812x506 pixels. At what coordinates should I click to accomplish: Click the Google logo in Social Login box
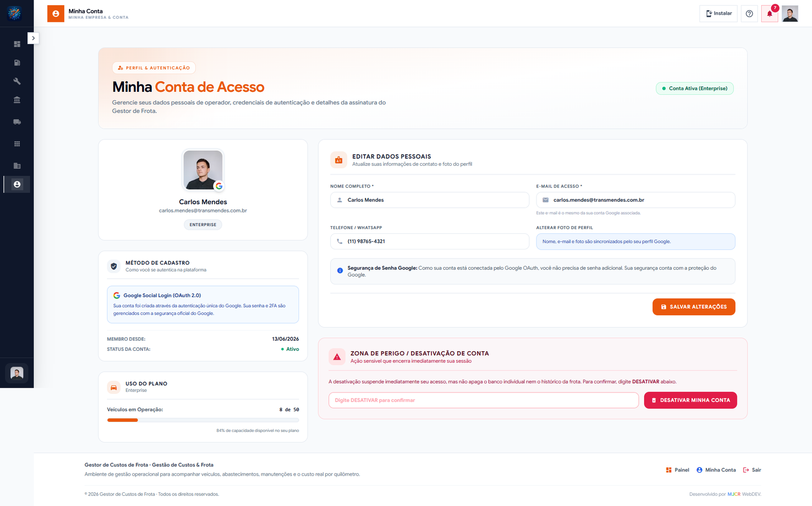(x=117, y=295)
